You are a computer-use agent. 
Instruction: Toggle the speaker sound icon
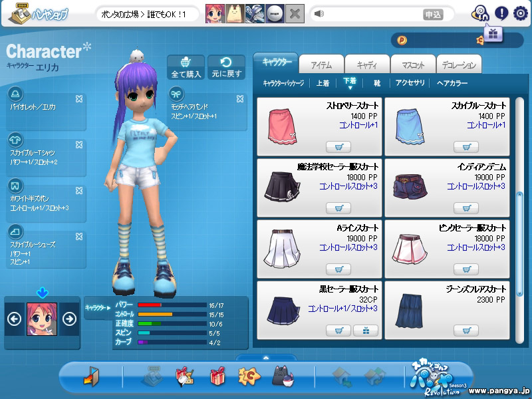[319, 13]
